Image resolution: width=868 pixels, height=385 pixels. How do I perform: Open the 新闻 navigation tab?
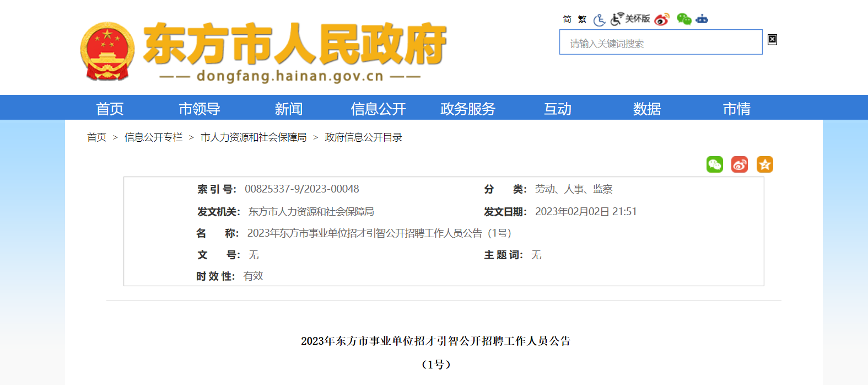point(289,109)
